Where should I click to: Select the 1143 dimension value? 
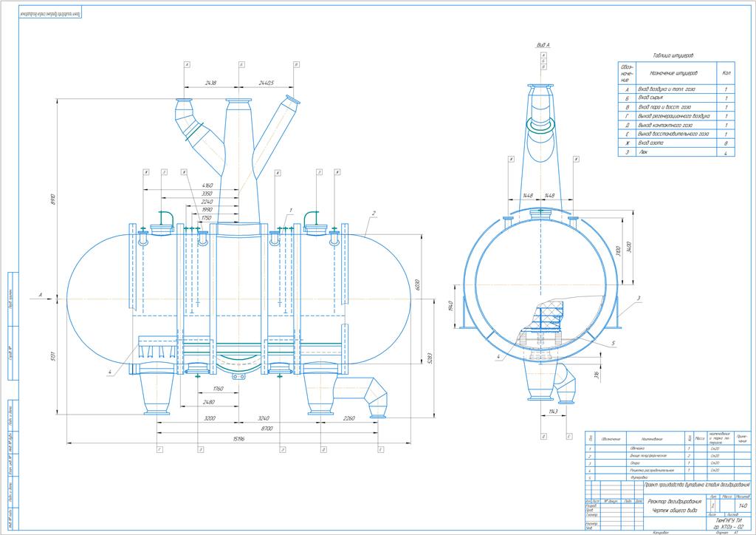pyautogui.click(x=553, y=412)
